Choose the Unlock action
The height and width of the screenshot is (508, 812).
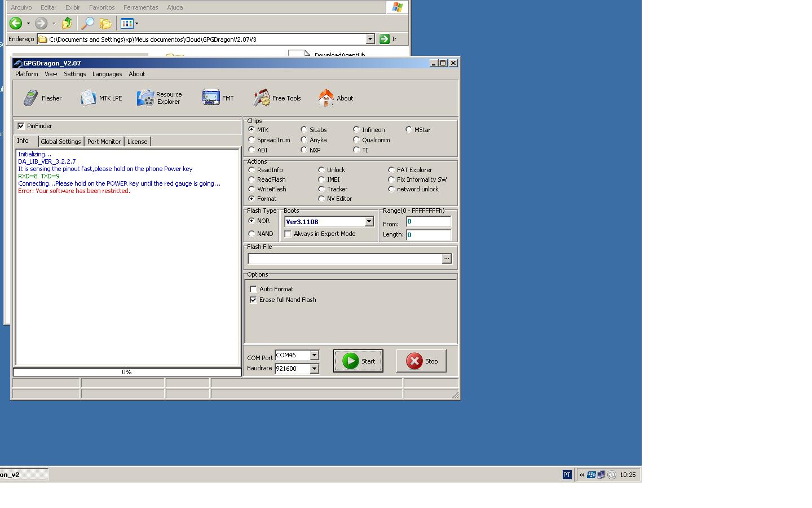pos(321,170)
